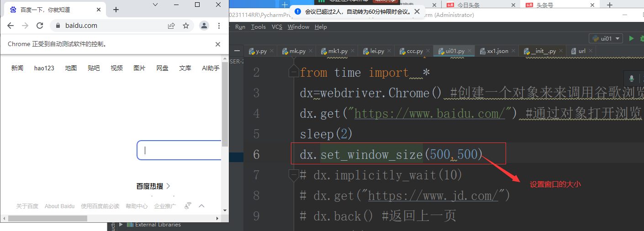Screen dimensions: 644x231
Task: Open AI助手 link on Baidu
Action: [x=211, y=68]
